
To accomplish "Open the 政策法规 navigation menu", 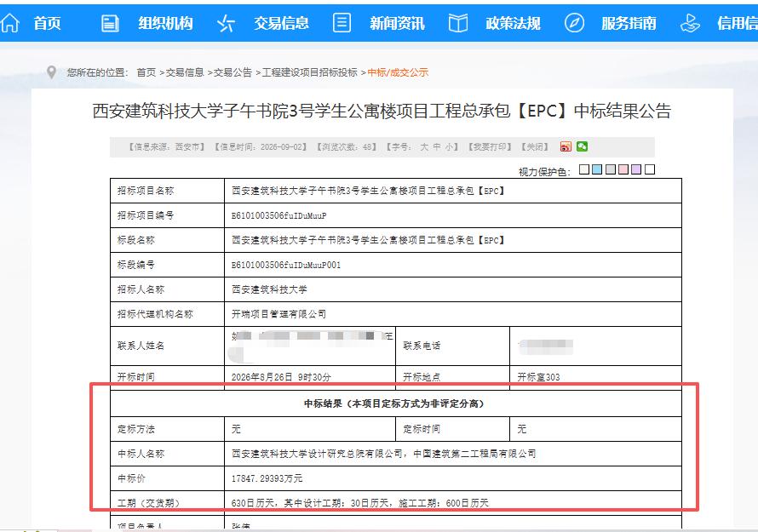I will coord(513,23).
